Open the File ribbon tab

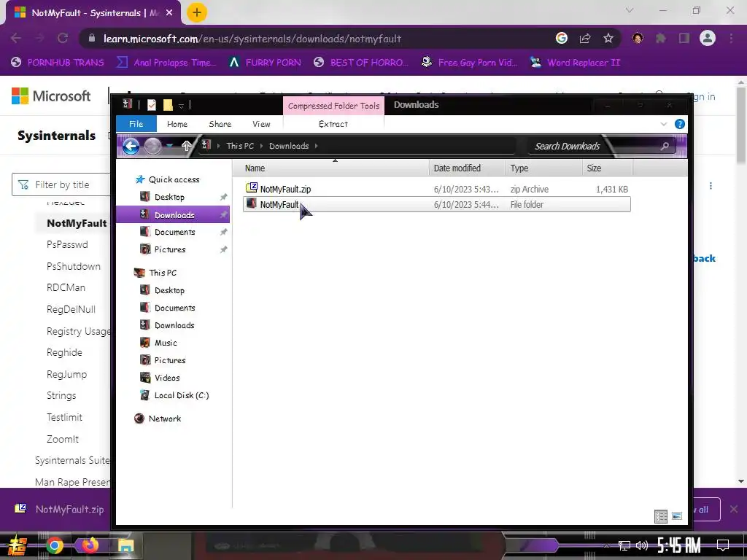click(x=136, y=124)
